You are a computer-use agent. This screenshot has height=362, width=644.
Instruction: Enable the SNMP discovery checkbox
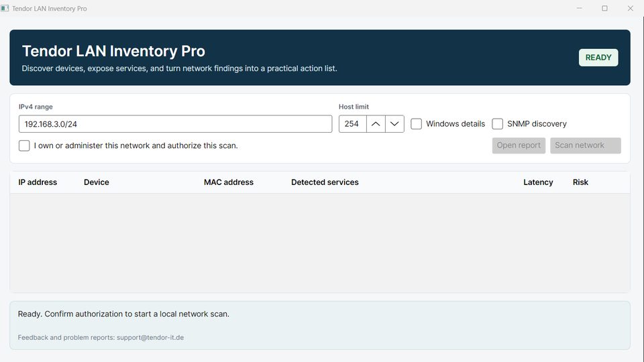pos(497,124)
